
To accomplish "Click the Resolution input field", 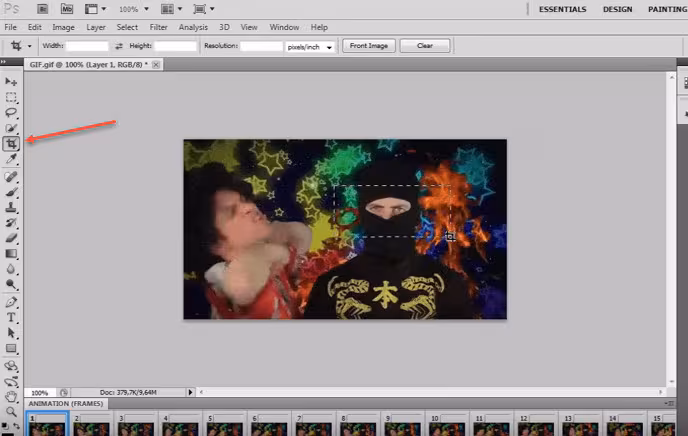I will (262, 46).
